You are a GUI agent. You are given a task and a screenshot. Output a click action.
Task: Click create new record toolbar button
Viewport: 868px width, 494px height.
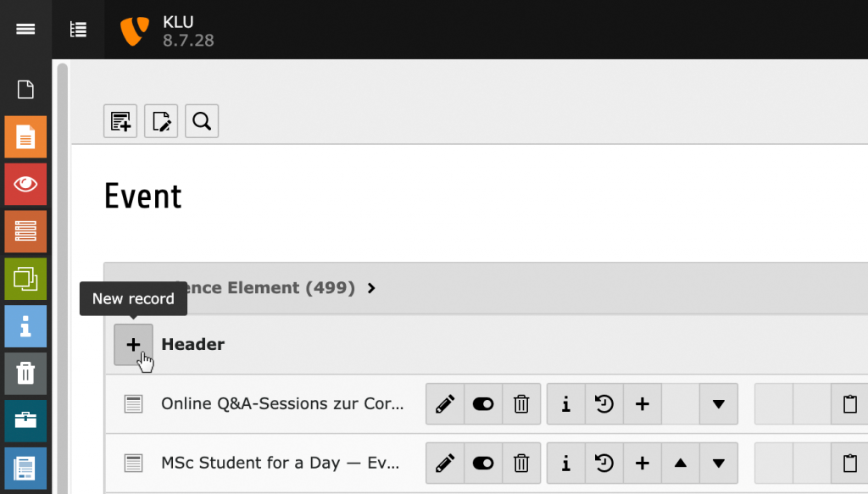tap(120, 121)
